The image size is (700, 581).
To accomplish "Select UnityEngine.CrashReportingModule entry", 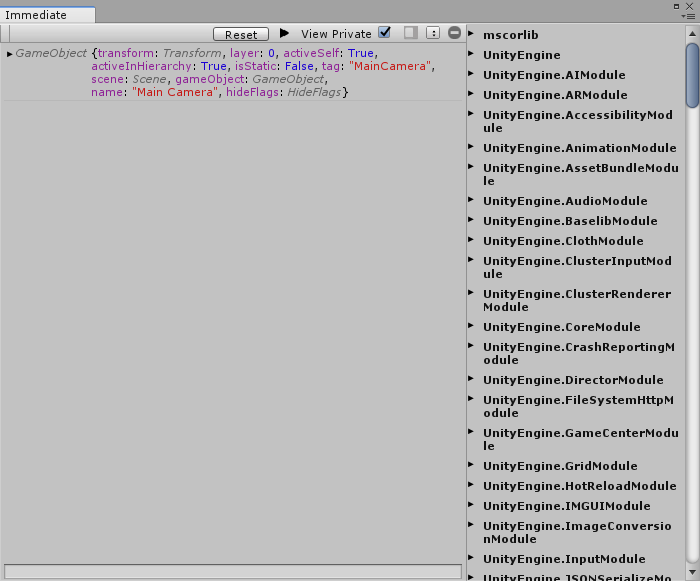I will click(x=579, y=354).
